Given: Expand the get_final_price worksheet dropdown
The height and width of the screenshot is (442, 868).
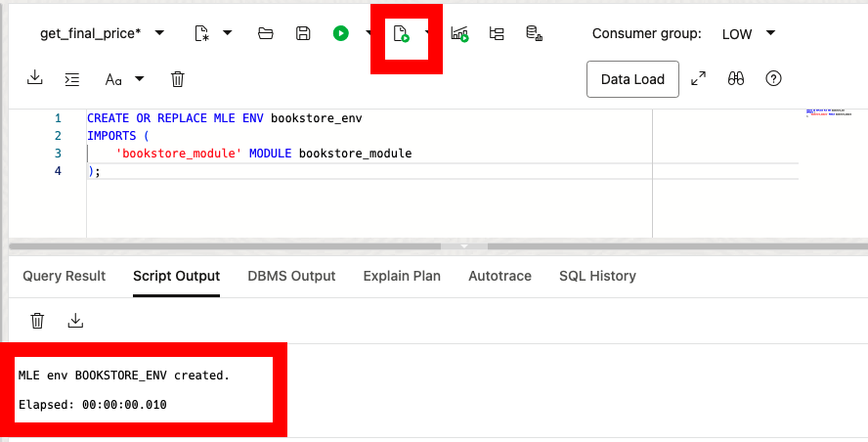Looking at the screenshot, I should point(159,33).
